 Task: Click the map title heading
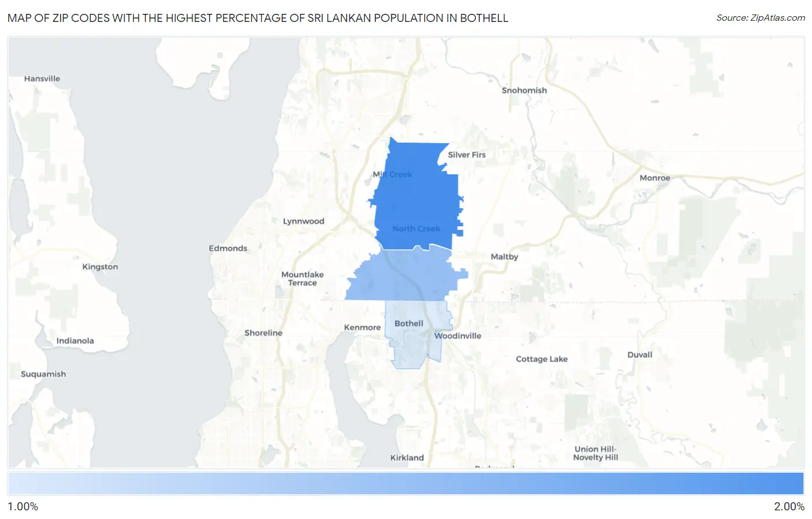[258, 18]
